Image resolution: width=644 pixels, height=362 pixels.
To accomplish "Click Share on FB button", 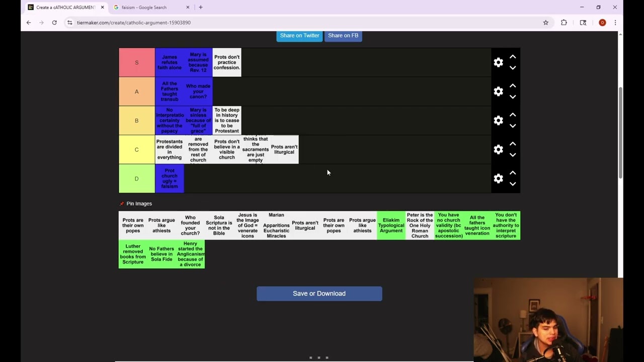I will [x=343, y=35].
